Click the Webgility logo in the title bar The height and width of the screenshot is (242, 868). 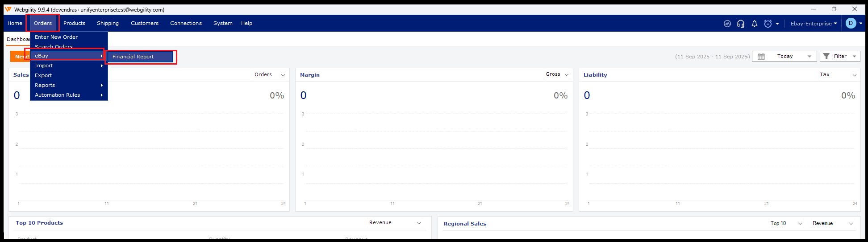pyautogui.click(x=8, y=9)
